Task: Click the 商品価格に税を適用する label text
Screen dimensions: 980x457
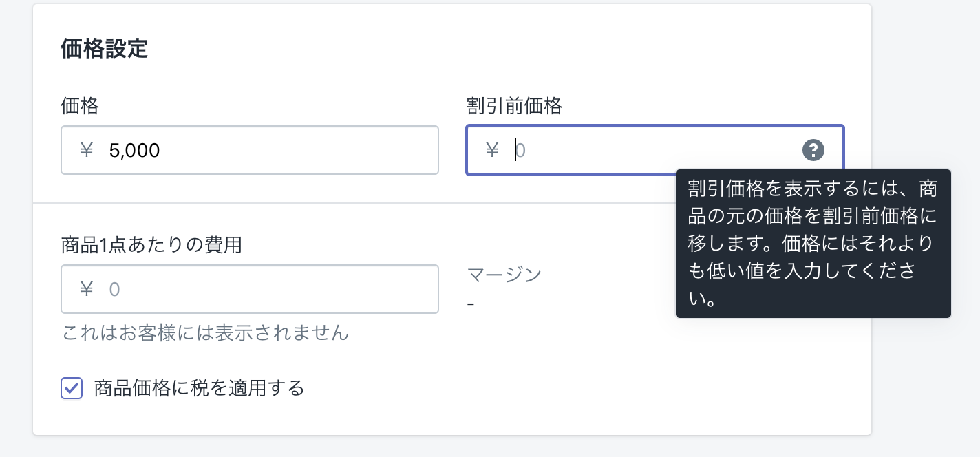Action: [x=199, y=388]
